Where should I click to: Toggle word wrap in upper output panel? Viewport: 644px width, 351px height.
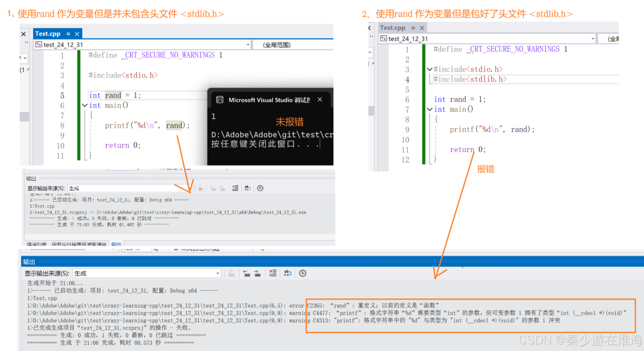pyautogui.click(x=248, y=188)
